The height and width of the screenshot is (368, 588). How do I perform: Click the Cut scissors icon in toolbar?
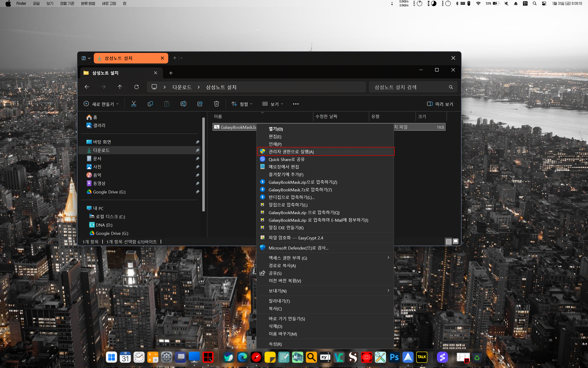(134, 104)
